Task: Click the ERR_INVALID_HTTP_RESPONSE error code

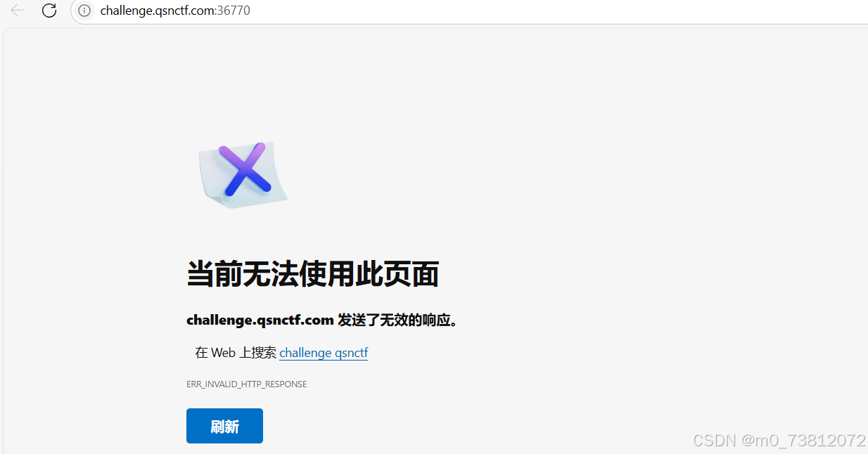Action: click(x=246, y=384)
